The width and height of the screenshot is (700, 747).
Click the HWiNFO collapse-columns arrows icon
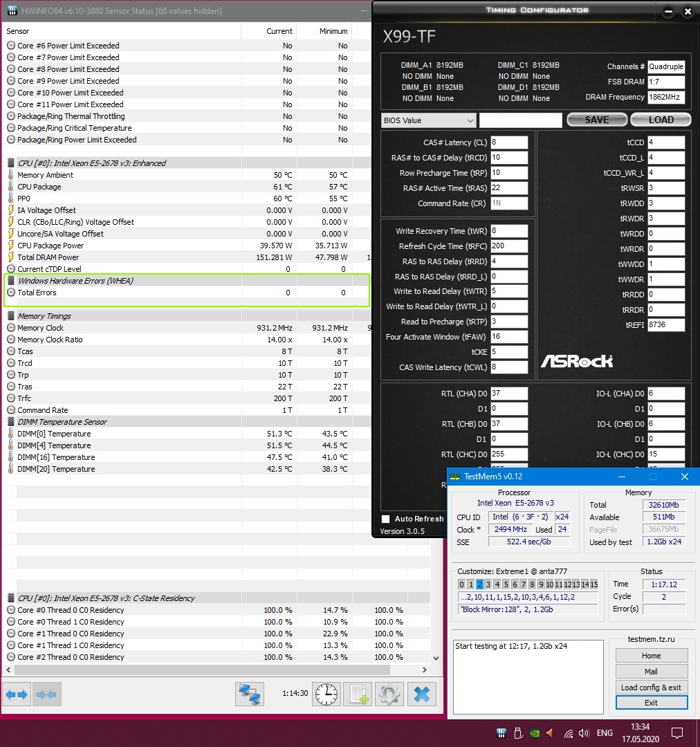pos(46,694)
